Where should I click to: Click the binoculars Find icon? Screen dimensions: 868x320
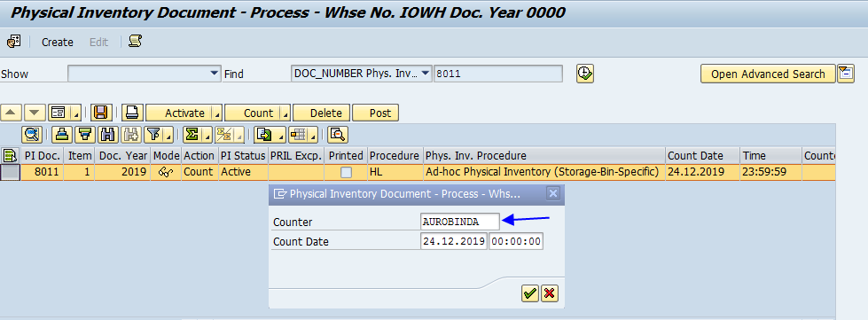(107, 135)
